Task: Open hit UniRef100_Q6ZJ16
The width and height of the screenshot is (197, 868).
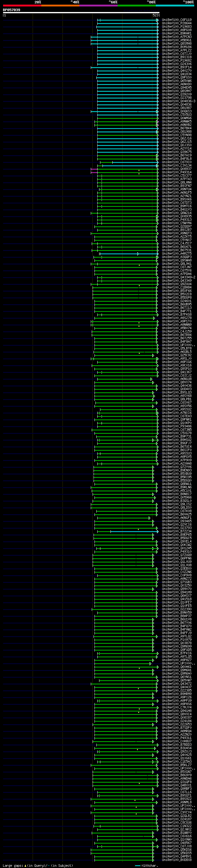Action: pyautogui.click(x=176, y=139)
